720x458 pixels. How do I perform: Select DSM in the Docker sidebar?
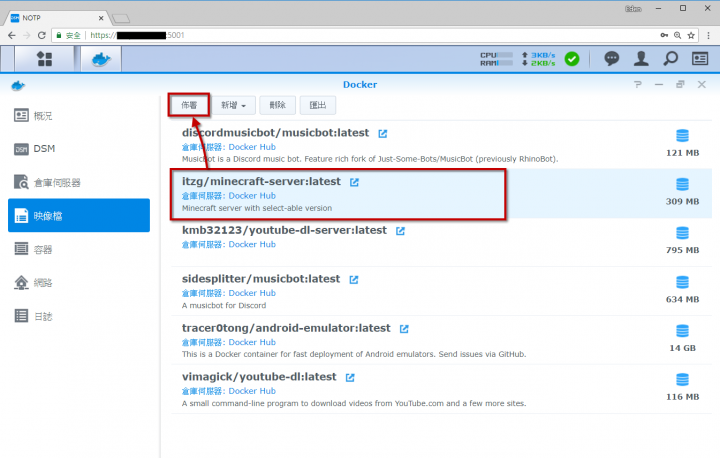[x=79, y=149]
